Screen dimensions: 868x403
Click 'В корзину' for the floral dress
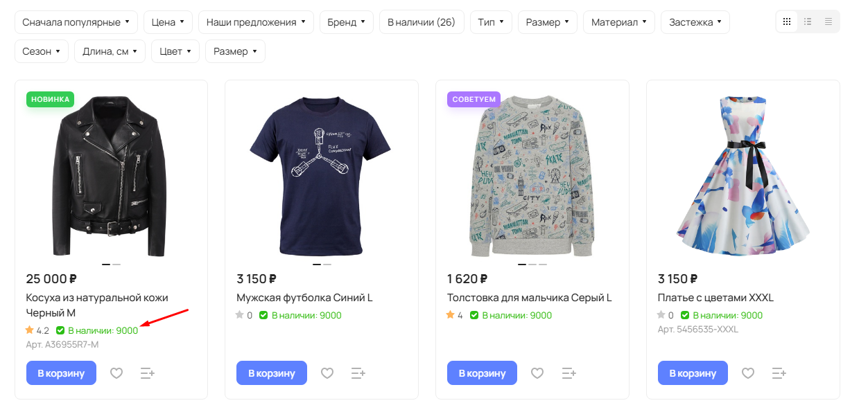coord(693,373)
